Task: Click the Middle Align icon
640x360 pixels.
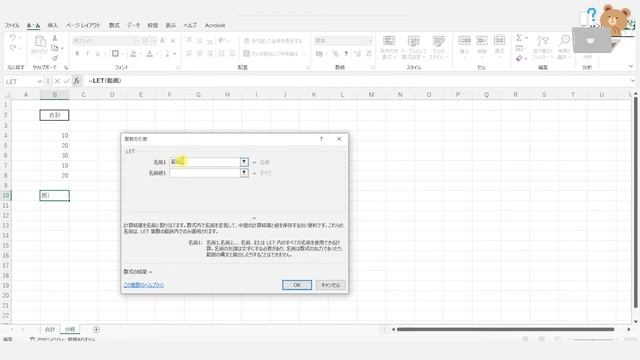Action: pos(200,40)
